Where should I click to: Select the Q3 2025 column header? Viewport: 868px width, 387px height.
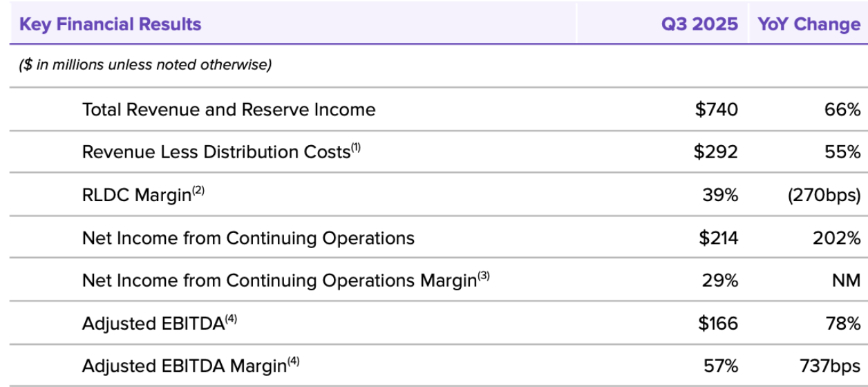(699, 24)
